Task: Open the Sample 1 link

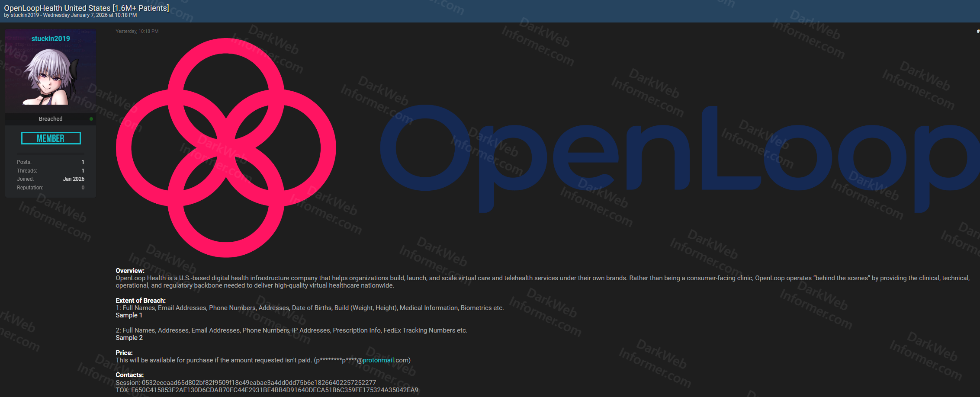Action: tap(129, 315)
